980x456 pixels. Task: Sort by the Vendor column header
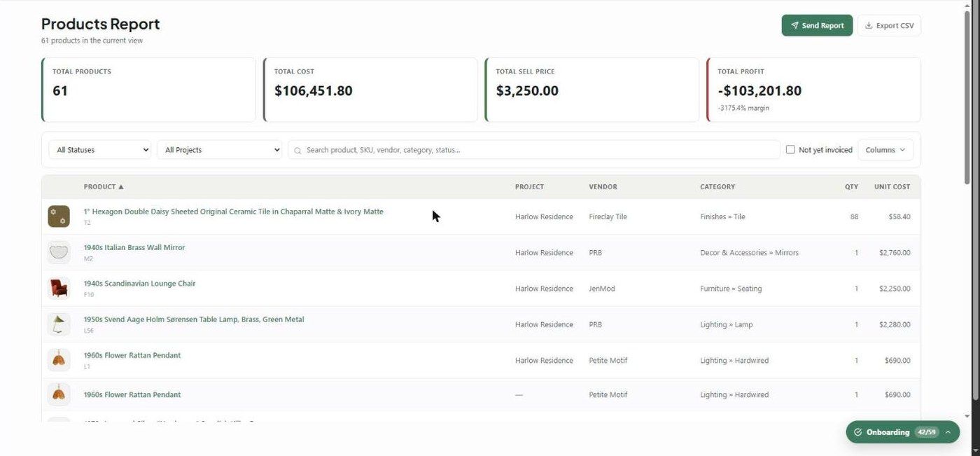(603, 187)
